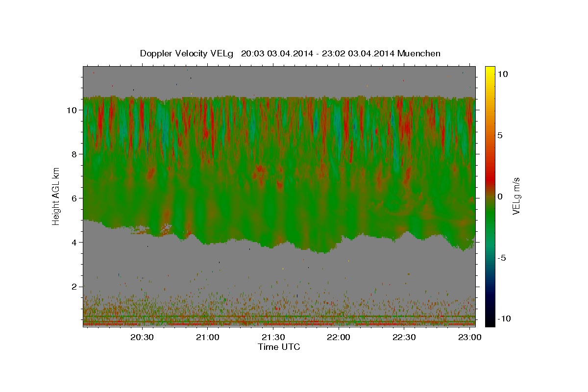Click the '21:30' time tick label

(273, 337)
